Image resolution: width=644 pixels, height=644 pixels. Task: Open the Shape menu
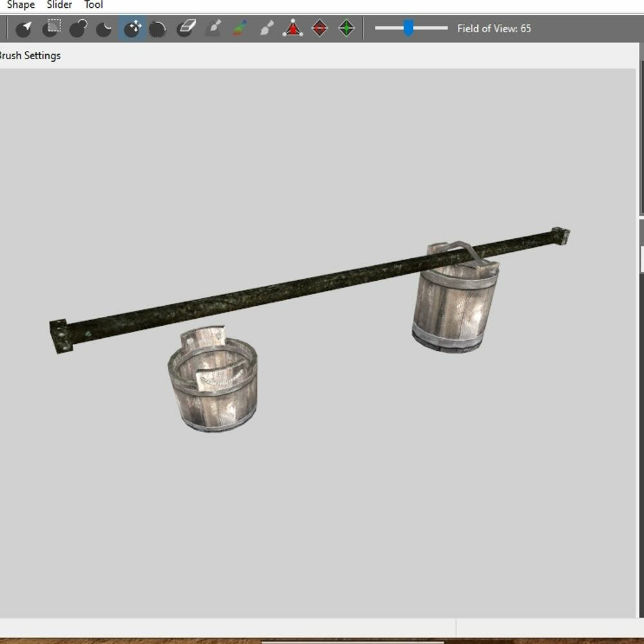(x=21, y=5)
